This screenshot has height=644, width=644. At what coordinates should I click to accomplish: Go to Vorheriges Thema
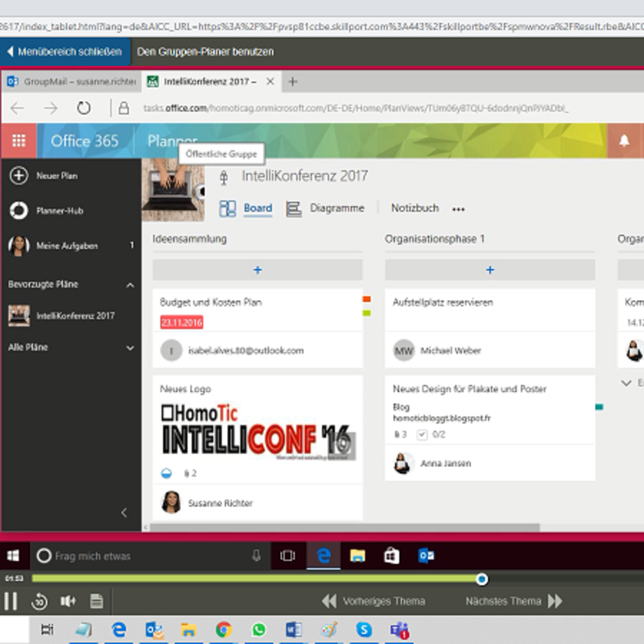tap(374, 601)
